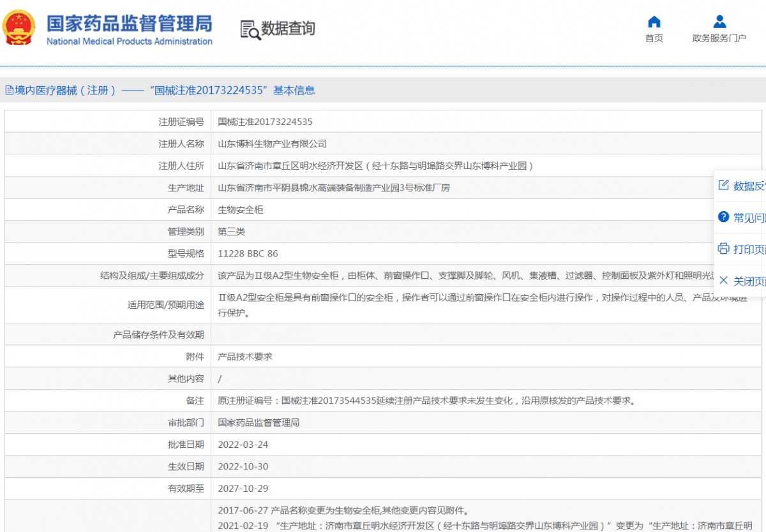Click the 数据查询 heading text
The height and width of the screenshot is (532, 766).
288,29
